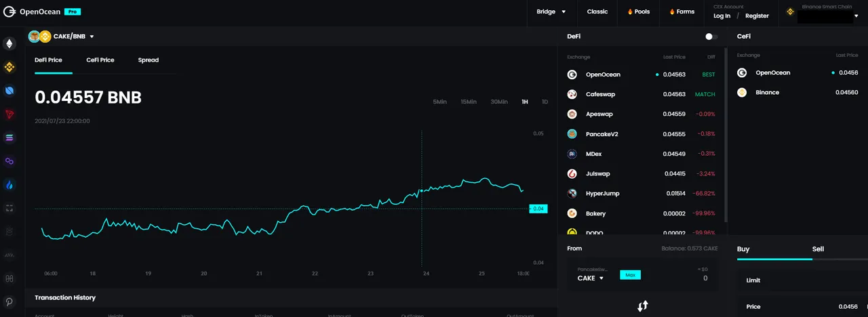Image resolution: width=868 pixels, height=317 pixels.
Task: Click the Log In link
Action: tap(722, 16)
